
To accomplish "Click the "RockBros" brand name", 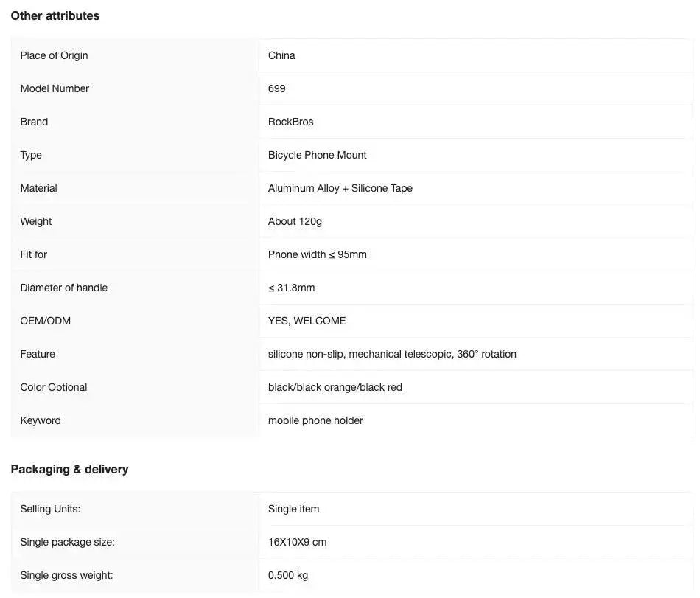I will point(291,122).
